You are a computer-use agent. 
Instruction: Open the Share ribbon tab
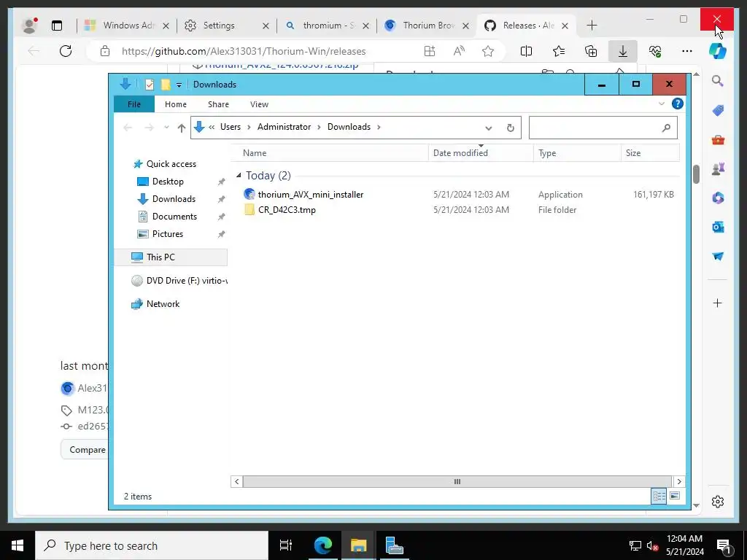[218, 104]
